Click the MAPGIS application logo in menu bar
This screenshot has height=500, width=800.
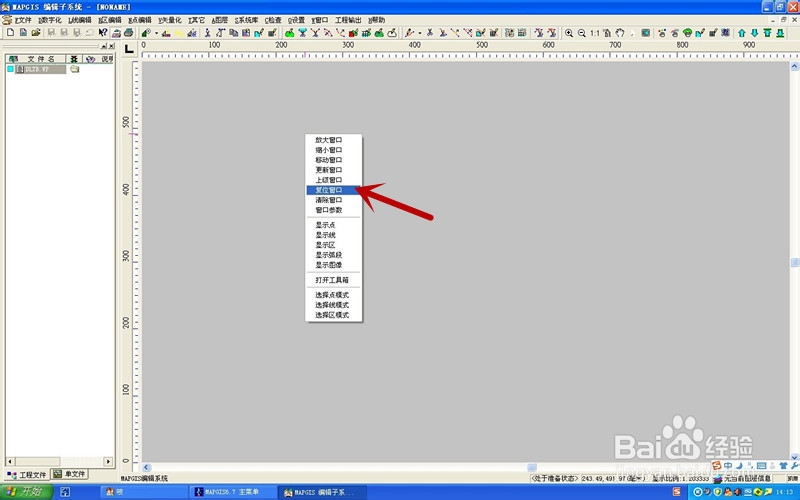(7, 20)
